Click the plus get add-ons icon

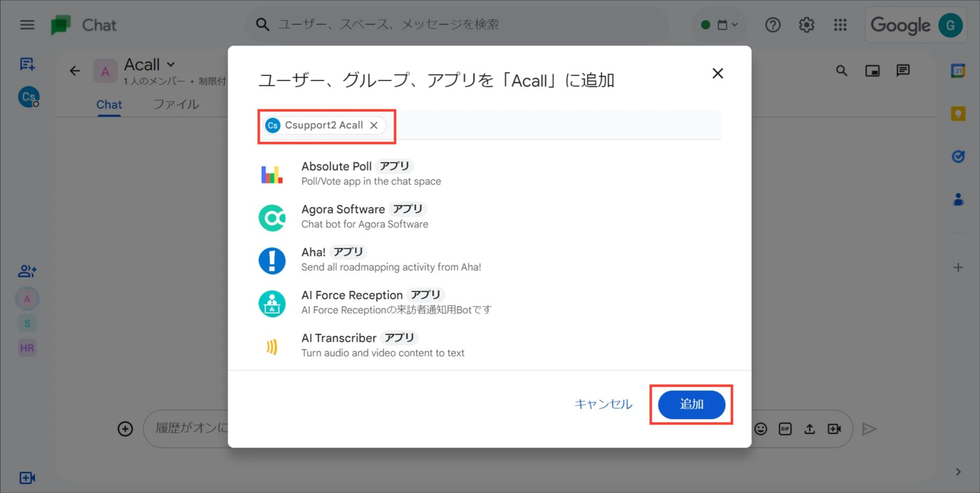click(958, 268)
